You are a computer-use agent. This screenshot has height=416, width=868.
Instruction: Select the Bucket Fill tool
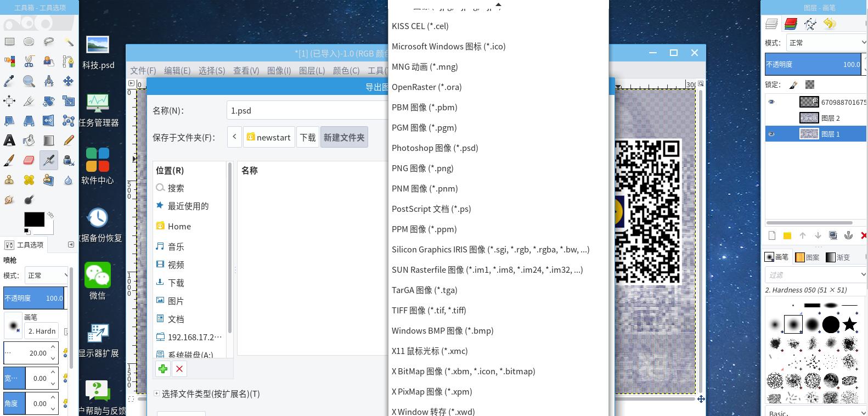click(x=29, y=140)
